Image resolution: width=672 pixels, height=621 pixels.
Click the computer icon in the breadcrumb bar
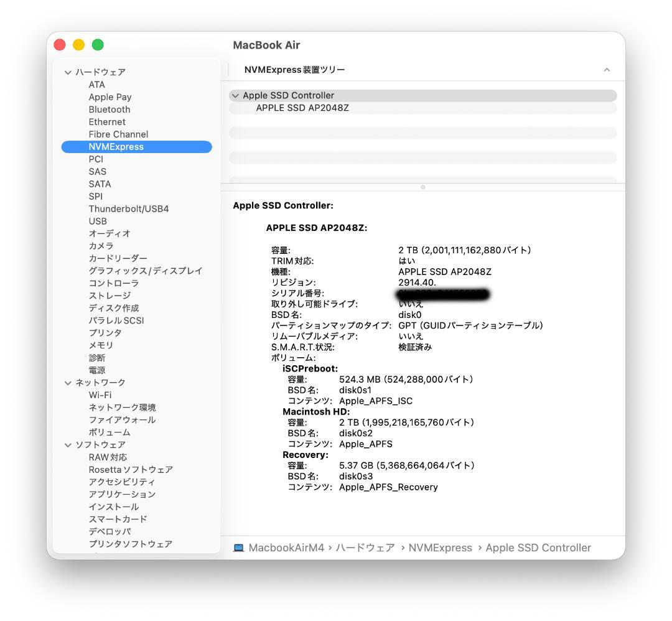[238, 548]
